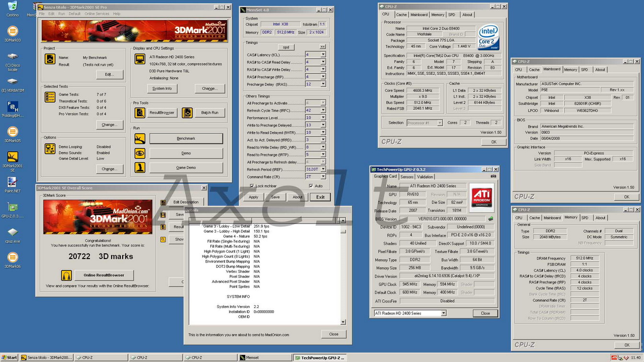The height and width of the screenshot is (362, 644).
Task: Open the Online Services menu in 3DMark2001
Action: 97,14
